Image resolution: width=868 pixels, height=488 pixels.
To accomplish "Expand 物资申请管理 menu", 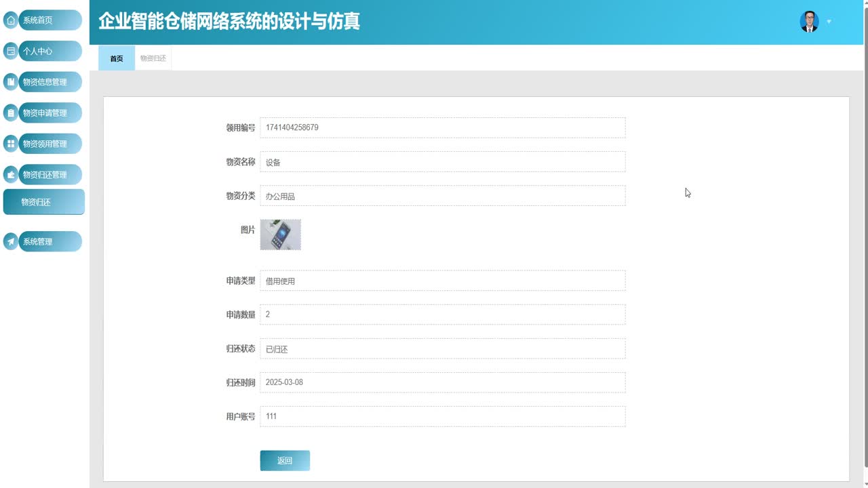I will coord(50,113).
